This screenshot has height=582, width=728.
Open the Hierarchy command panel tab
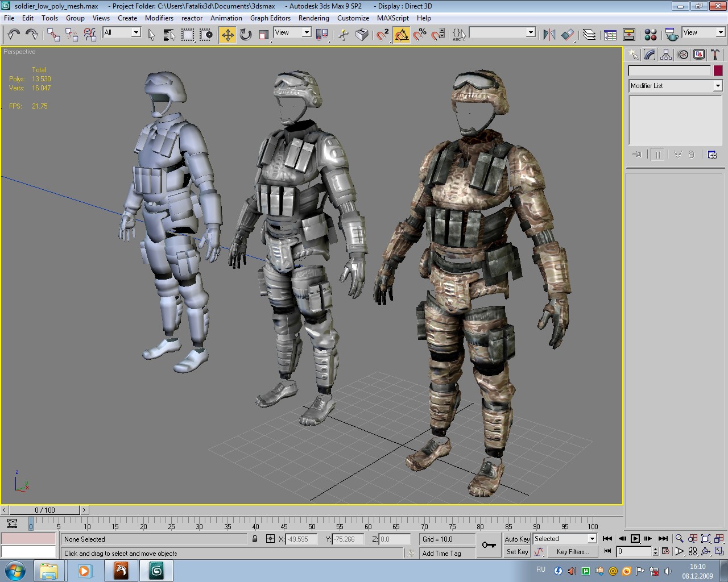[666, 55]
